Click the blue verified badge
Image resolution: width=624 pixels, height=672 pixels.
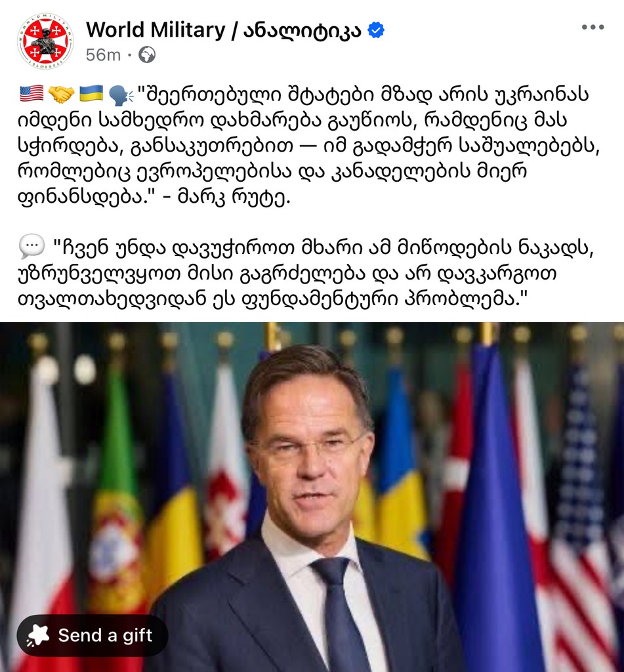click(376, 30)
